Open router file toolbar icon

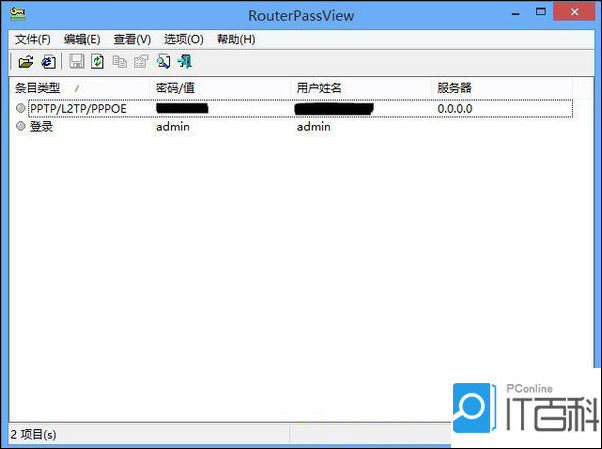pos(26,62)
